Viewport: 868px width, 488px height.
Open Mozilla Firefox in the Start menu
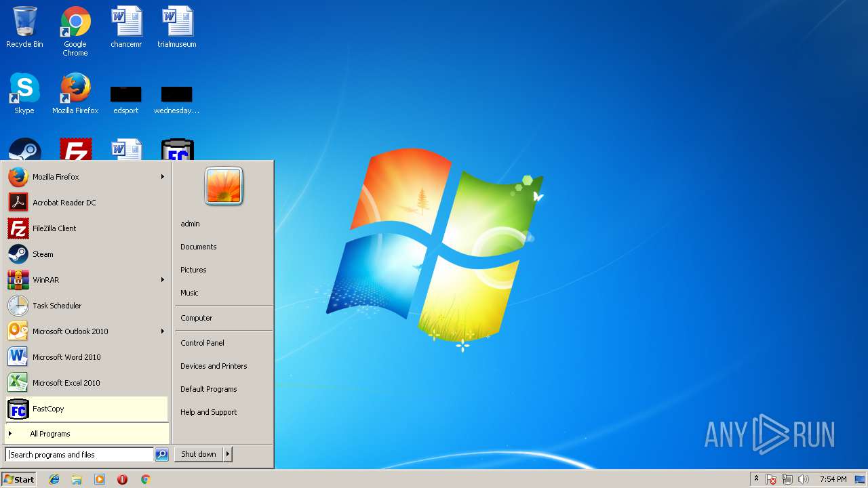coord(86,177)
